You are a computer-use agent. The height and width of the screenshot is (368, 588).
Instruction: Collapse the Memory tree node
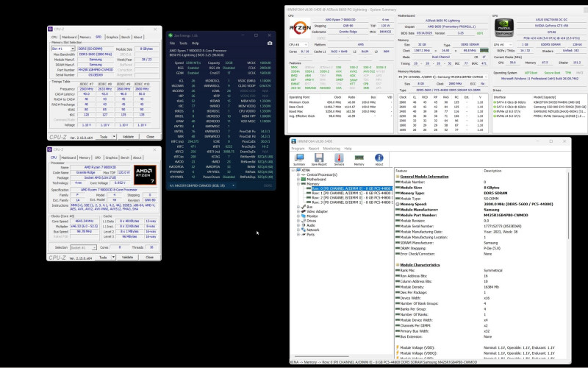(298, 184)
